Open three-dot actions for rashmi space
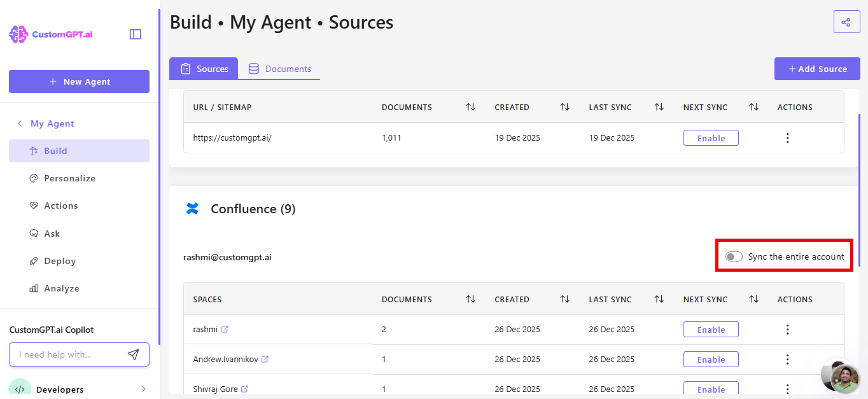 tap(787, 330)
